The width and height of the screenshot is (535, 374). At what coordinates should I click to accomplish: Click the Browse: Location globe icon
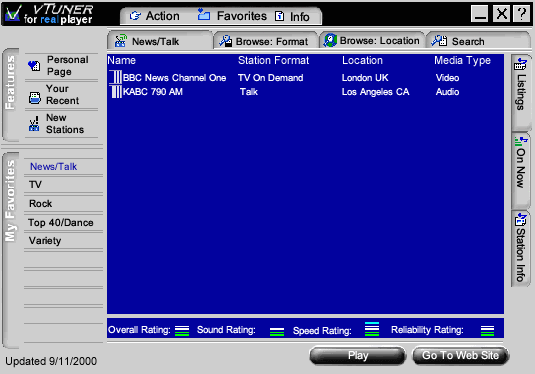330,40
